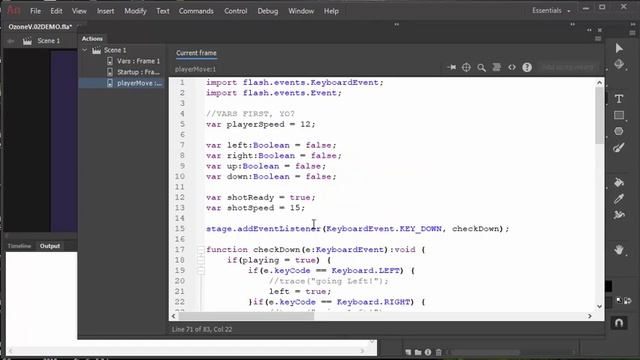Open the Actions panel help icon
Image resolution: width=640 pixels, height=360 pixels.
pos(527,67)
